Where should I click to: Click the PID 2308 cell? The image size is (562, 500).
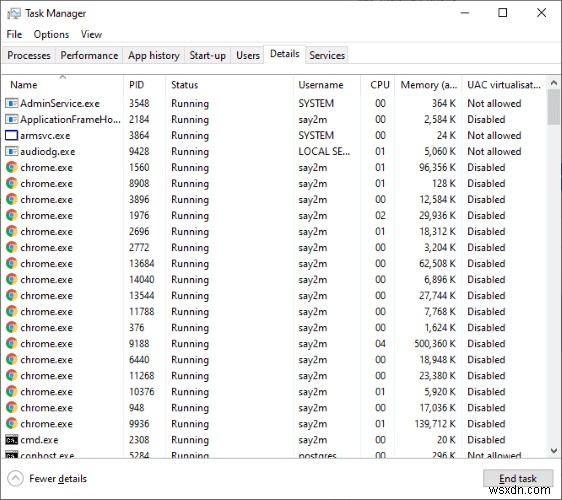[x=139, y=440]
